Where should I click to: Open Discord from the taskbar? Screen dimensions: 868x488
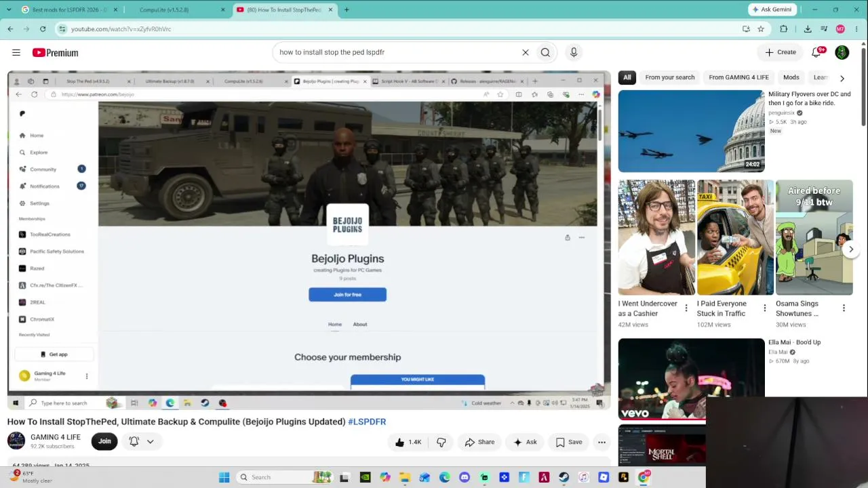tap(465, 477)
